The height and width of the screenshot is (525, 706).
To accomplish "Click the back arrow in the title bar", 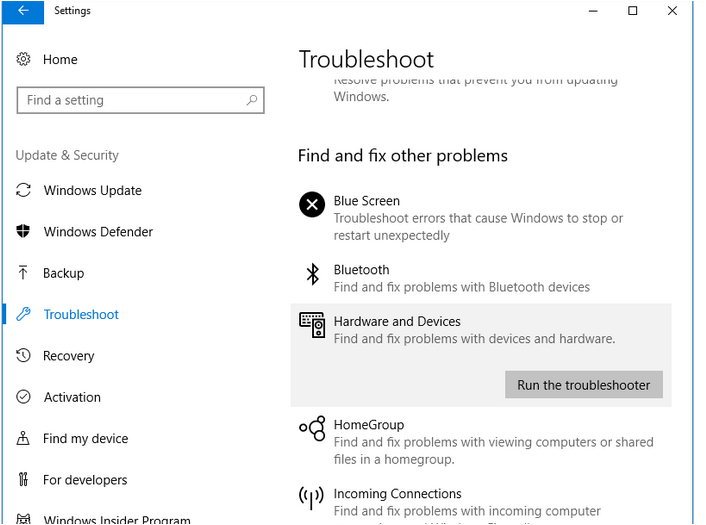I will point(23,11).
